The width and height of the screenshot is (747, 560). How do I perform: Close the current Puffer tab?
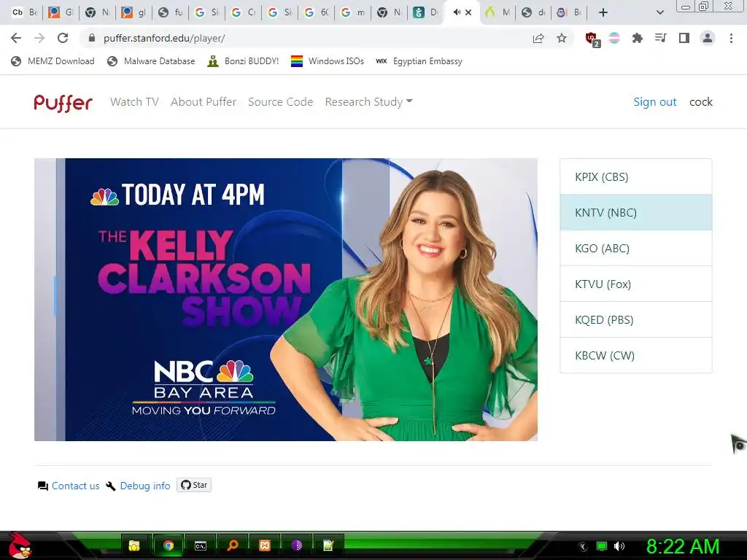click(468, 12)
